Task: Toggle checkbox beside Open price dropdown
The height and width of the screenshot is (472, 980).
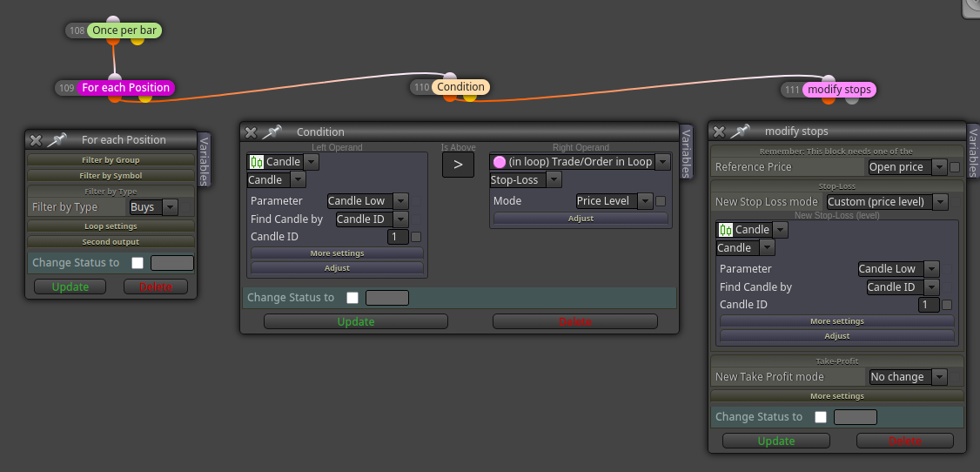Action: click(x=955, y=167)
